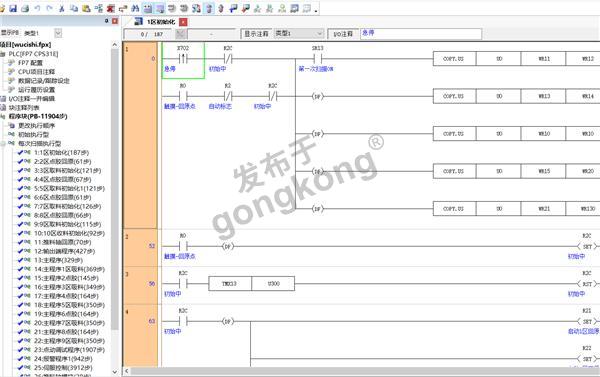Click the Print toolbar icon
Screen dimensions: 600x377
(x=25, y=8)
